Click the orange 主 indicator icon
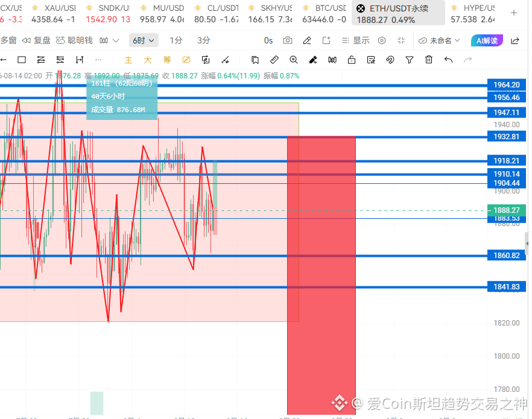The width and height of the screenshot is (532, 419). click(x=128, y=60)
